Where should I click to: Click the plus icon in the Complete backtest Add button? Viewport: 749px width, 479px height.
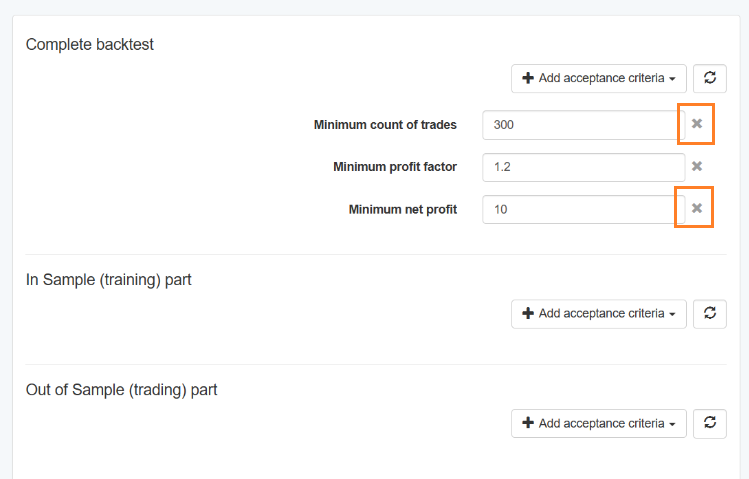coord(528,78)
